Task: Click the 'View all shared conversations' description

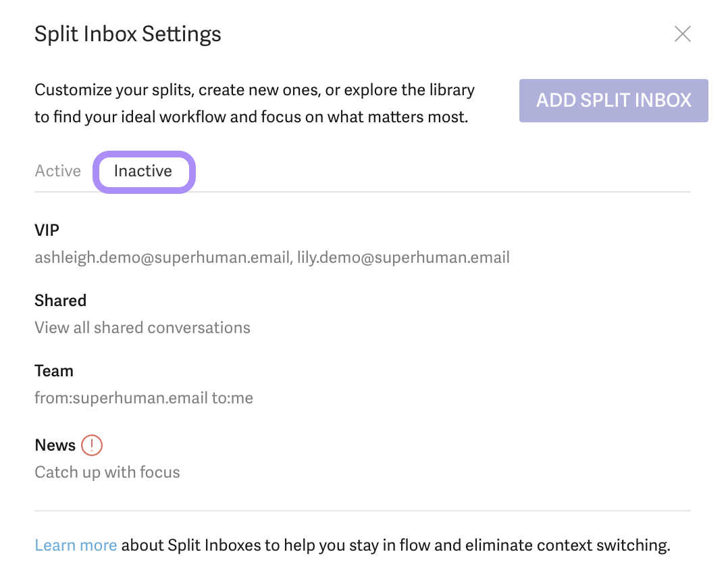Action: tap(142, 328)
